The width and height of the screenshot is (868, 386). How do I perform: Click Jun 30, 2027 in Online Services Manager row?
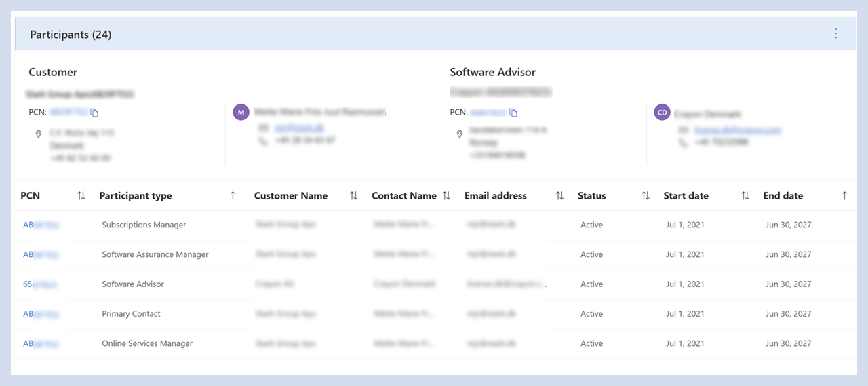coord(789,344)
